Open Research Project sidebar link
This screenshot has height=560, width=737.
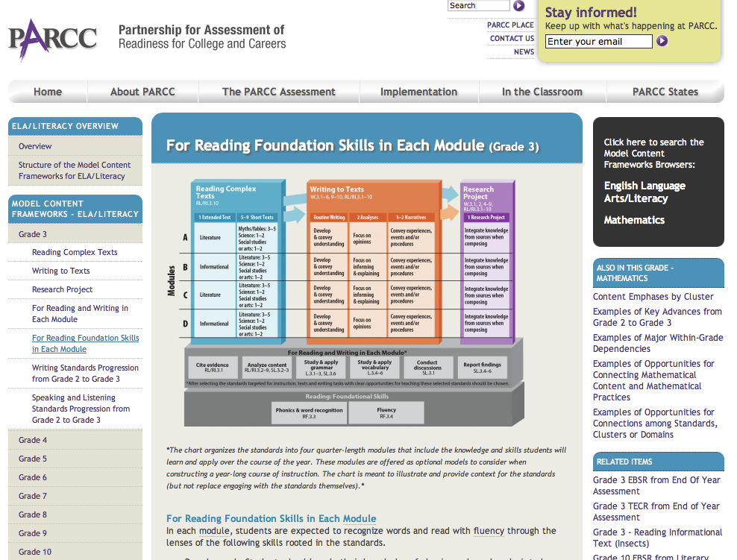tap(62, 289)
